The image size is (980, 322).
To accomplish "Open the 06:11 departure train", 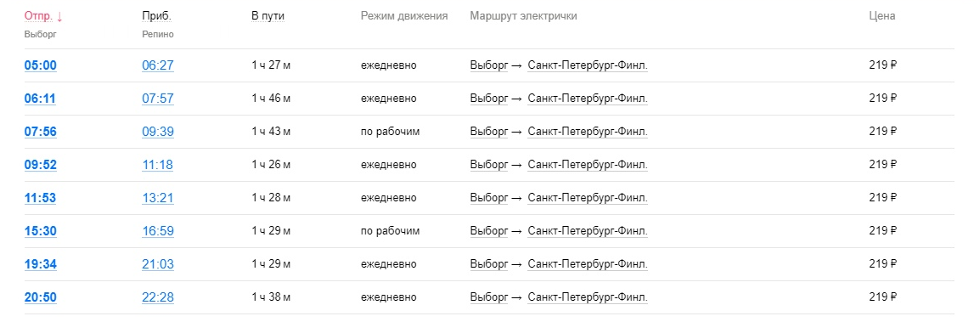I will pyautogui.click(x=40, y=99).
